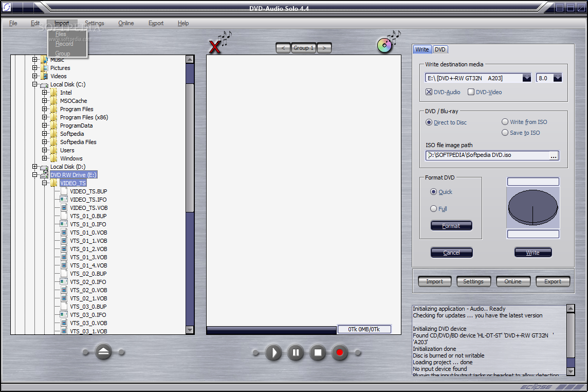This screenshot has height=392, width=588.
Task: Click the DVD RW Drive (E:) drive icon
Action: pos(44,174)
